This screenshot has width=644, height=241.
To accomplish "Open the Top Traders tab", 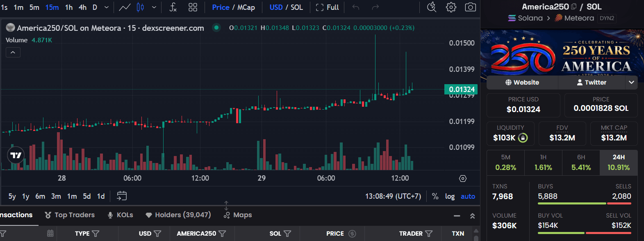I will point(70,215).
